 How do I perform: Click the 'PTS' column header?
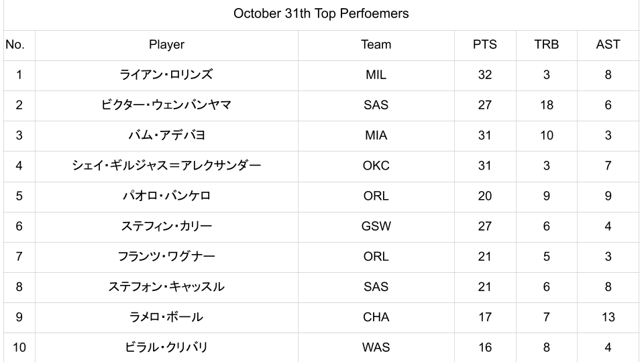(484, 45)
